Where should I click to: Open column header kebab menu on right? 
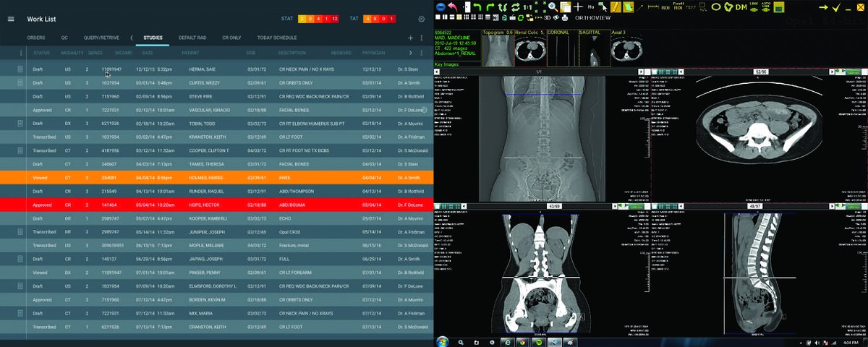click(x=421, y=53)
